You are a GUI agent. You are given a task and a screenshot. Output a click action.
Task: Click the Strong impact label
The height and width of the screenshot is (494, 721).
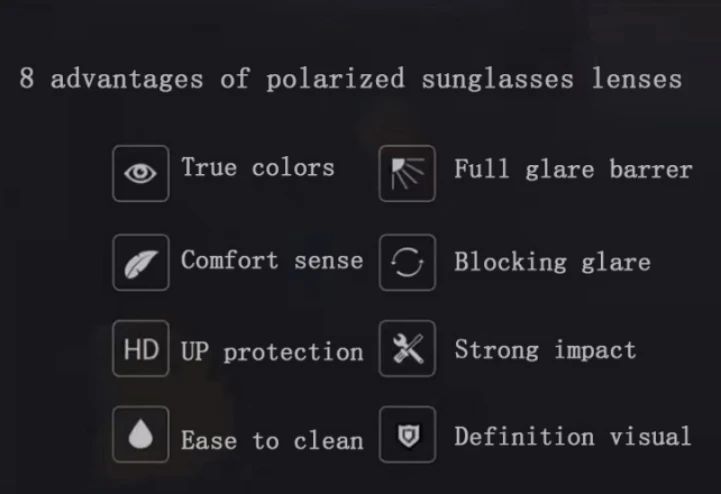[x=545, y=350]
